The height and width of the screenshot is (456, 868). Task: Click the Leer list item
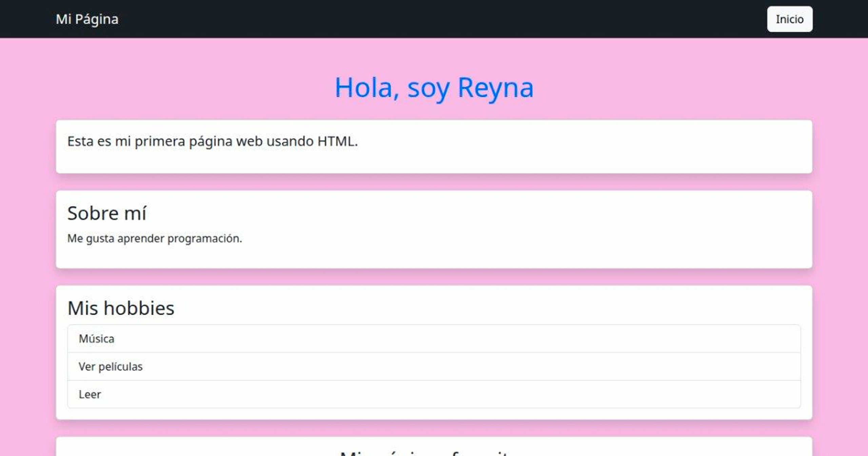tap(434, 394)
